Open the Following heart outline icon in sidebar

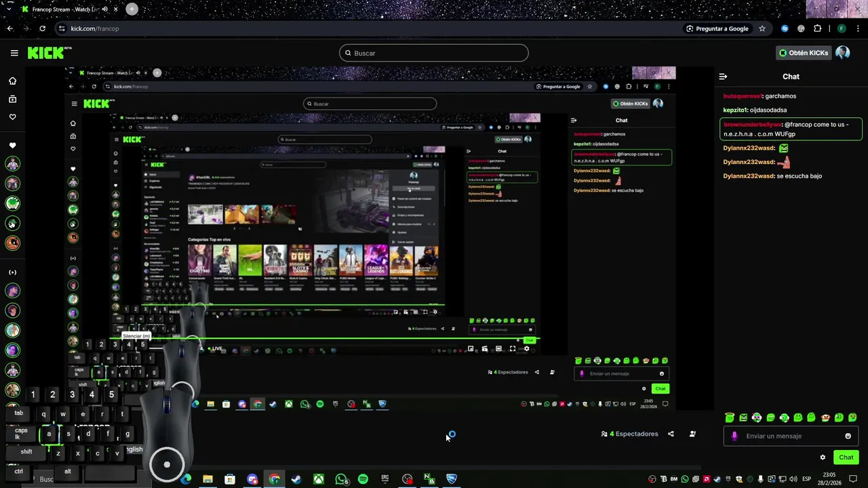(12, 117)
